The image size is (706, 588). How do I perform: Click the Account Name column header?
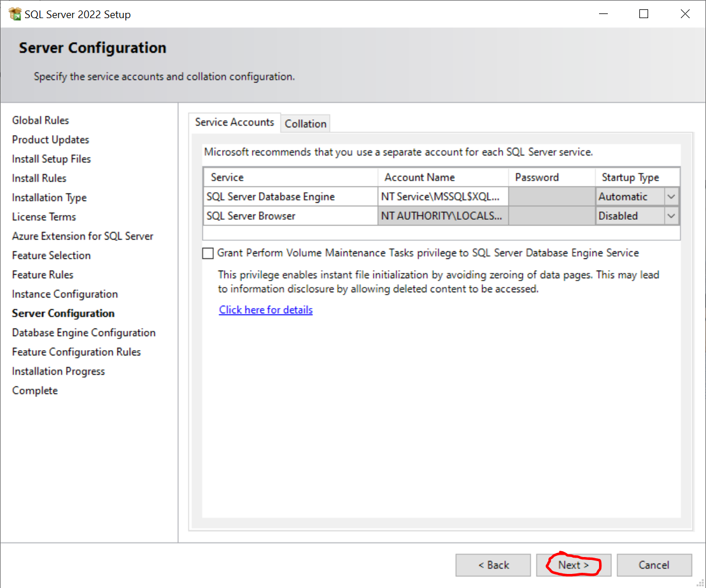(443, 178)
